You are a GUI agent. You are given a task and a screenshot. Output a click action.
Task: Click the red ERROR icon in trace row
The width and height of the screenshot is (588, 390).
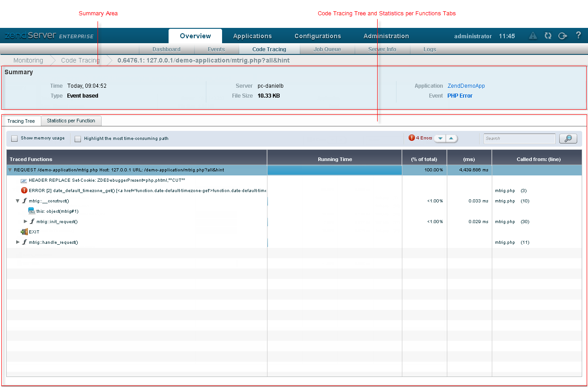tap(24, 190)
